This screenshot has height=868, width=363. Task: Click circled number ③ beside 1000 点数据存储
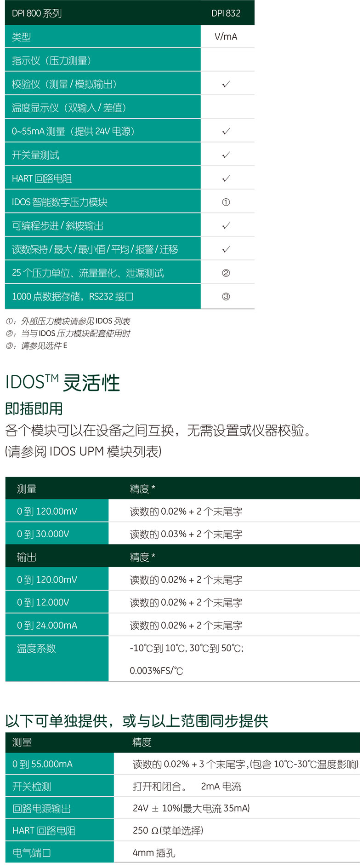pyautogui.click(x=226, y=297)
